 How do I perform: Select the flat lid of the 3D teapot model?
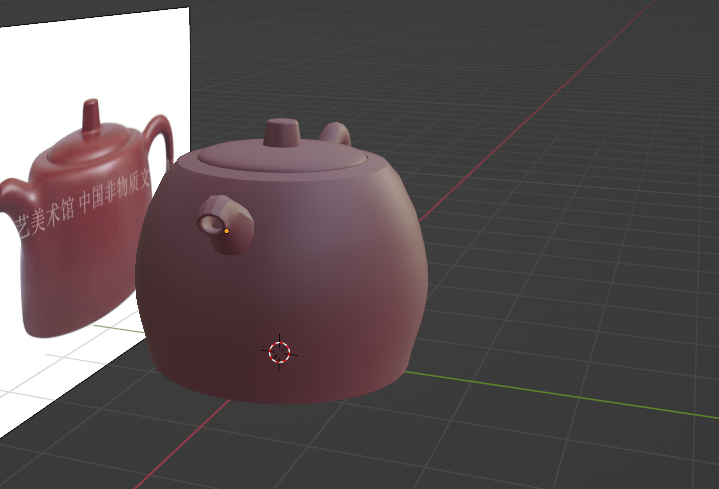click(283, 156)
